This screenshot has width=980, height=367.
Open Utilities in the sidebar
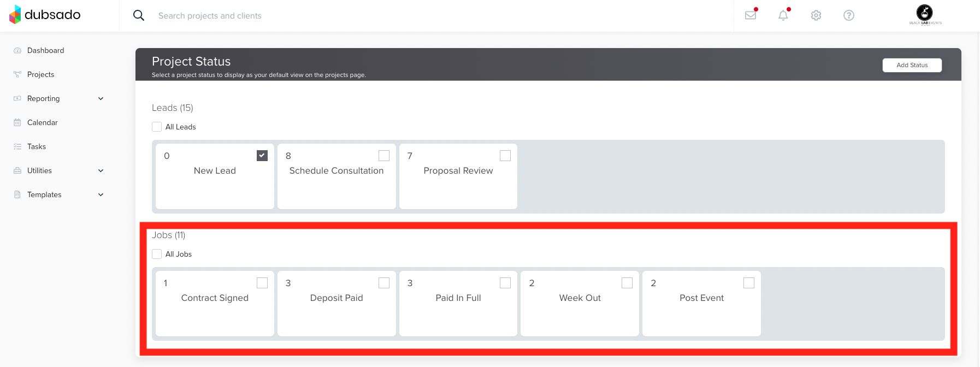tap(40, 170)
